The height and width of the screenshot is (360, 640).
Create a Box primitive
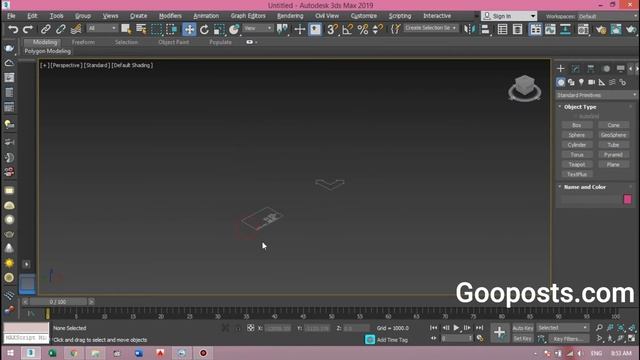577,125
